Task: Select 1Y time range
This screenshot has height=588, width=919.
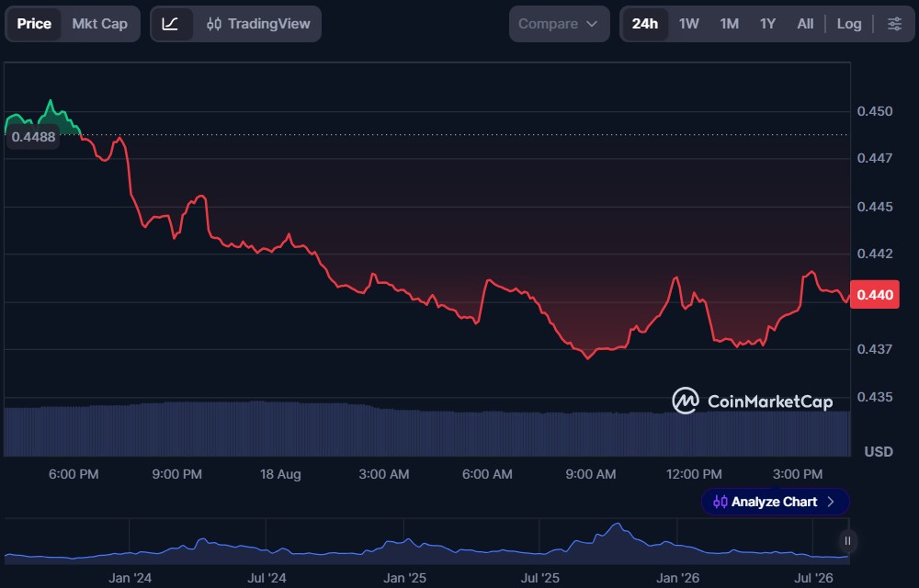Action: [767, 24]
